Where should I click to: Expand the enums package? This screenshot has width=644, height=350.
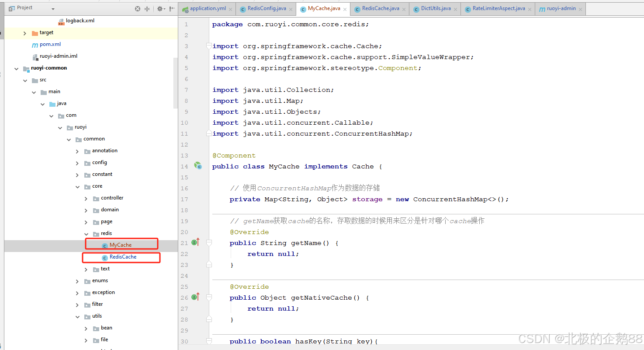click(77, 281)
